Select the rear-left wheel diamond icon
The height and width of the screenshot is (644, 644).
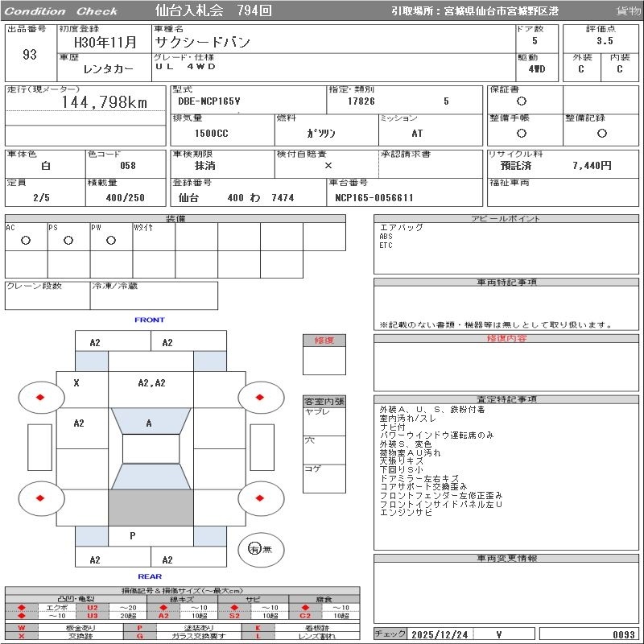[40, 498]
